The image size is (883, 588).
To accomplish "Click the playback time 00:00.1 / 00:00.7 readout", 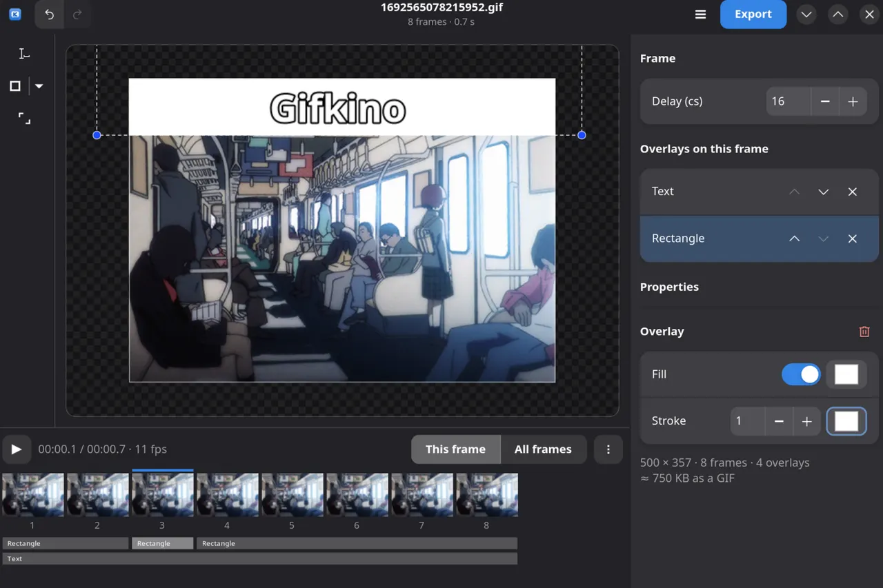I will [x=81, y=449].
